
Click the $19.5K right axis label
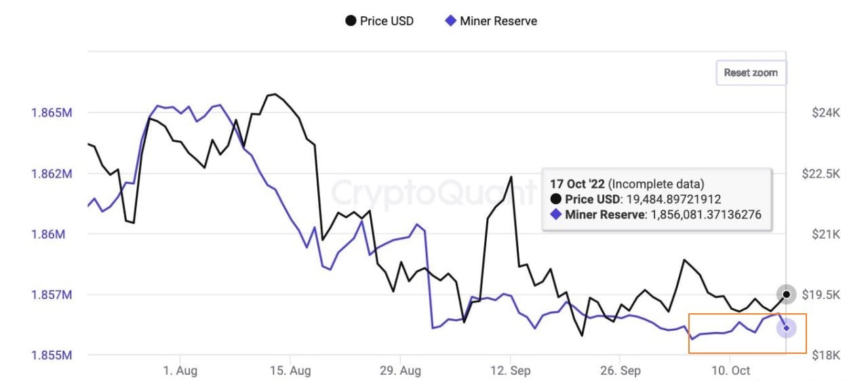(x=821, y=295)
